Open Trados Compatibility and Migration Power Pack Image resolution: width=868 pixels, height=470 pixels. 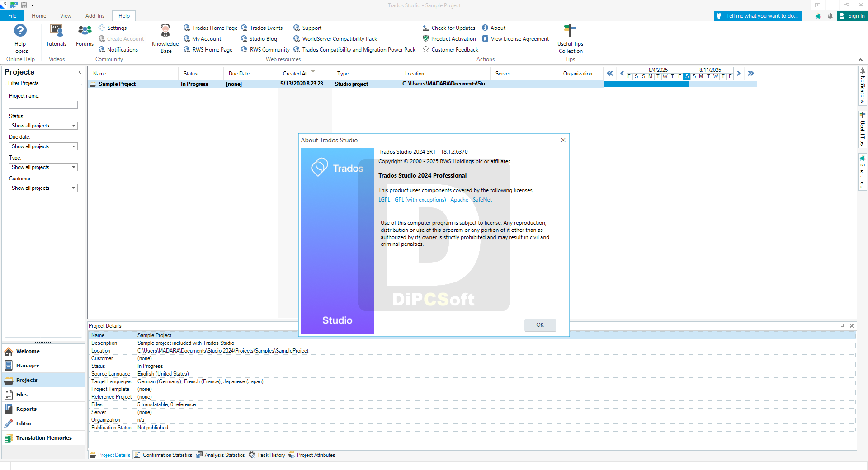pyautogui.click(x=354, y=50)
